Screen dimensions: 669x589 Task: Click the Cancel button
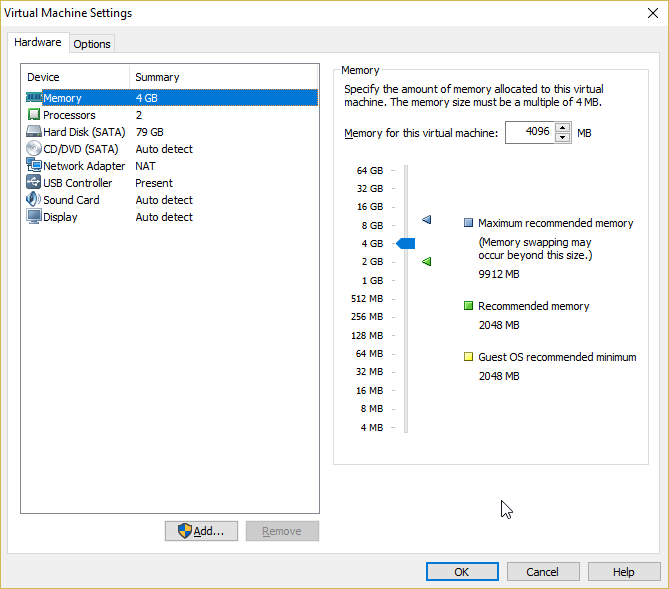pyautogui.click(x=543, y=572)
